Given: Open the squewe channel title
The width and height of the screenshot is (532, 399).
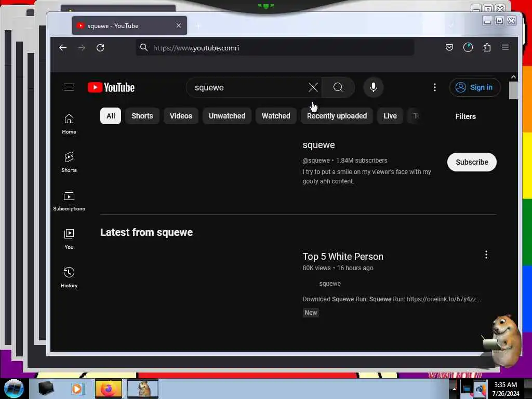Looking at the screenshot, I should tap(318, 145).
